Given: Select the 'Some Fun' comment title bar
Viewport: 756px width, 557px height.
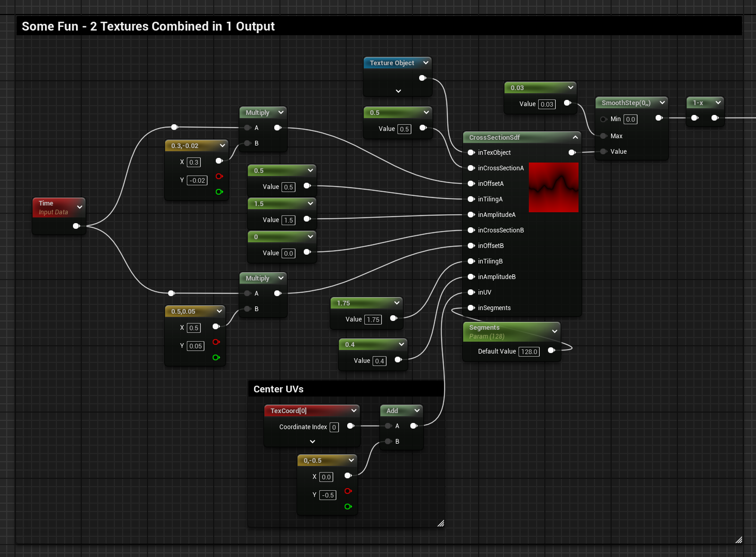Looking at the screenshot, I should click(x=148, y=26).
